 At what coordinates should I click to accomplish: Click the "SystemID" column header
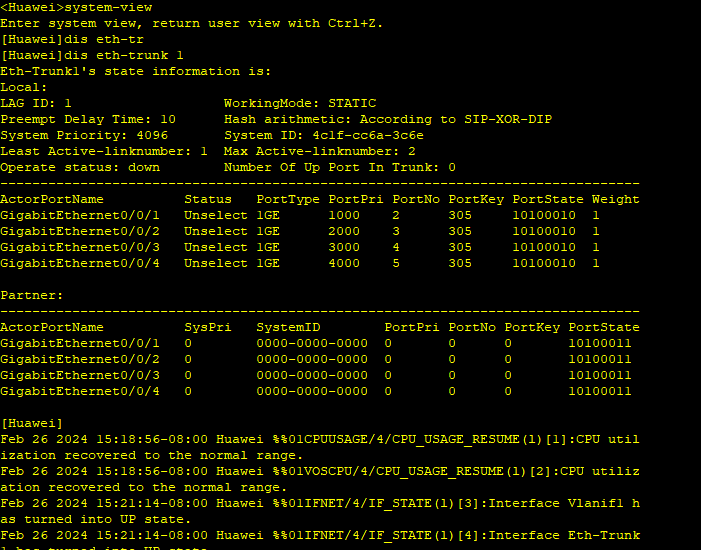point(288,328)
